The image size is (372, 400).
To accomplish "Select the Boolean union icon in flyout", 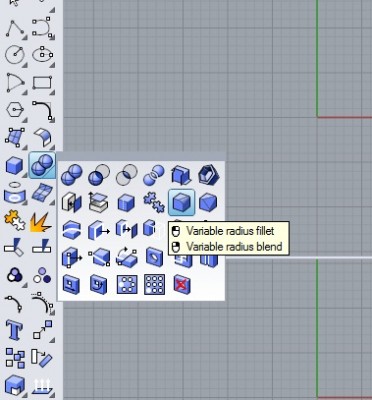I will pyautogui.click(x=71, y=175).
